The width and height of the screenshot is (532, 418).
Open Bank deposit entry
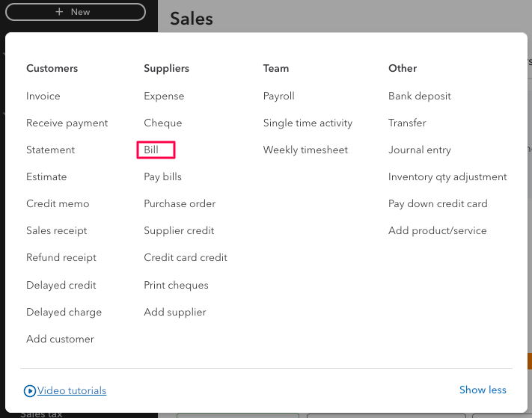(419, 96)
